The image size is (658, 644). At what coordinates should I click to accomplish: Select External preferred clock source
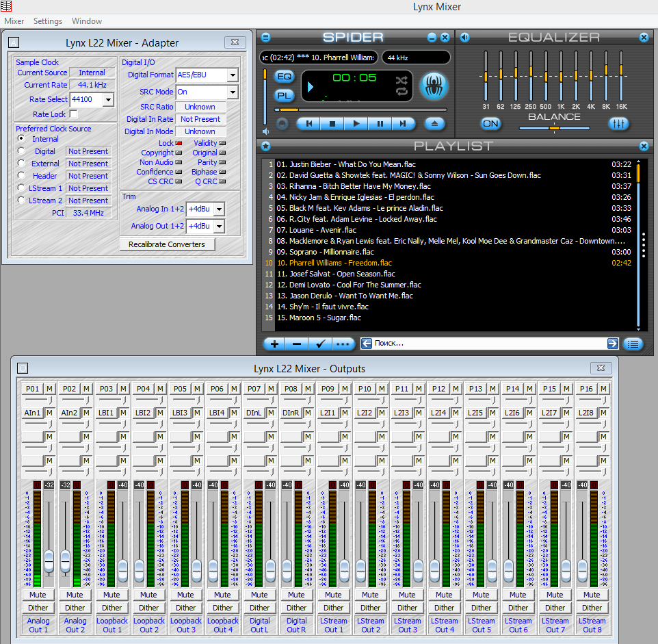click(x=21, y=163)
